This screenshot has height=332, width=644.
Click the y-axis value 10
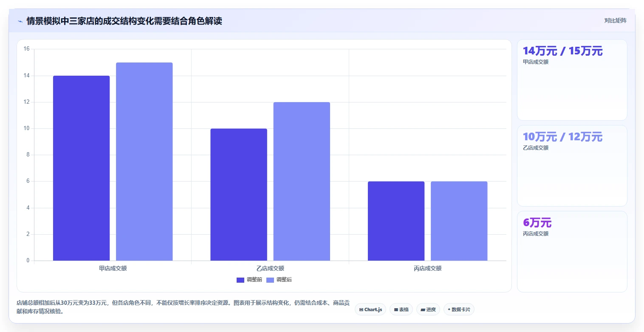26,128
